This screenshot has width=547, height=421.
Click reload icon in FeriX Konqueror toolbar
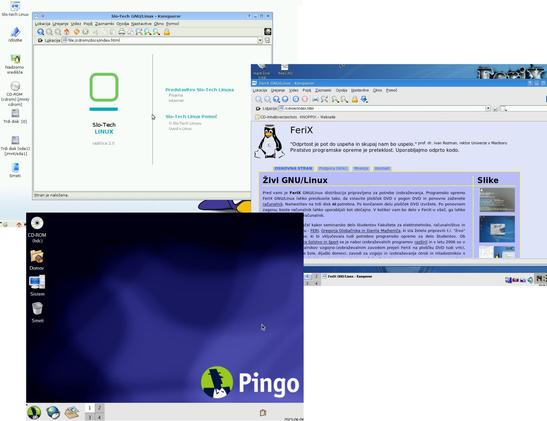(x=296, y=99)
